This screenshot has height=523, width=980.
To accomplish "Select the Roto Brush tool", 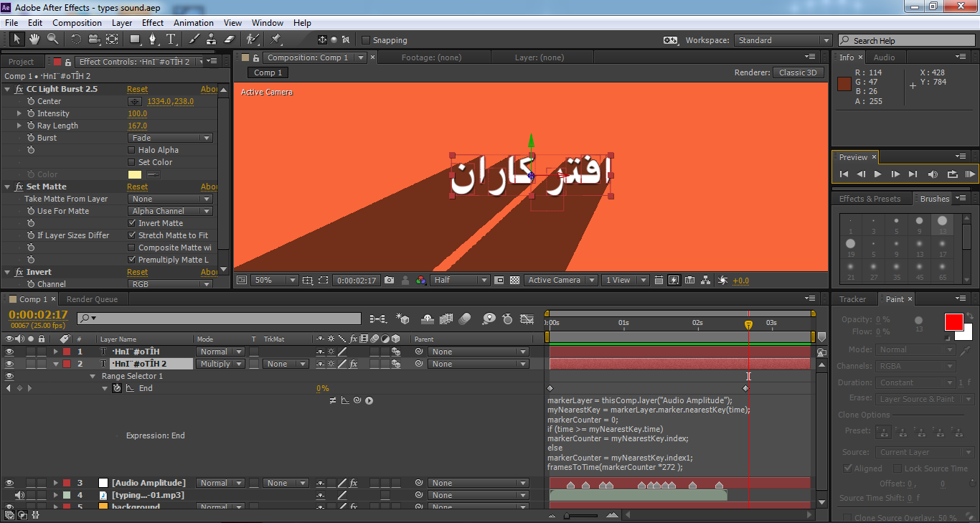I will pyautogui.click(x=253, y=39).
